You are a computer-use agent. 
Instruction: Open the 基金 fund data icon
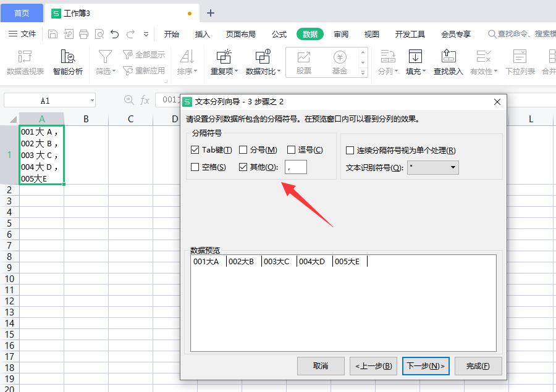[339, 62]
